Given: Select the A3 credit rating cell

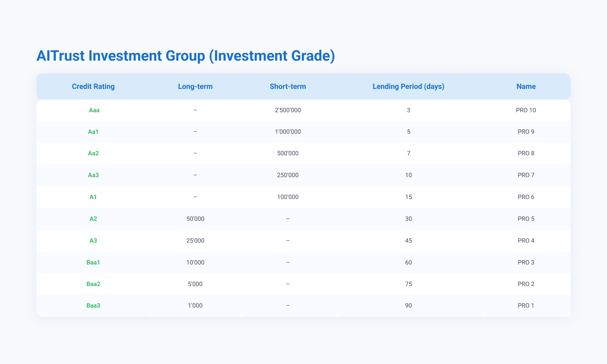Looking at the screenshot, I should tap(93, 241).
